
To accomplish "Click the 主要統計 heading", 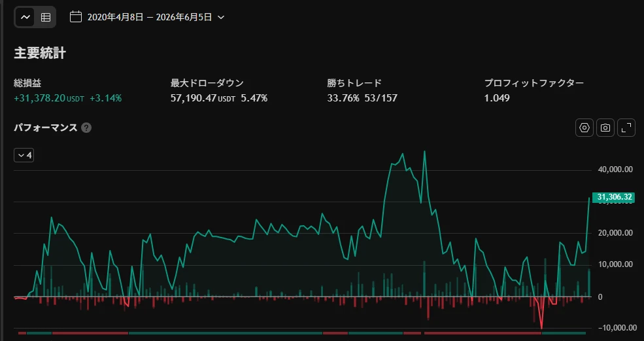I will (x=40, y=54).
